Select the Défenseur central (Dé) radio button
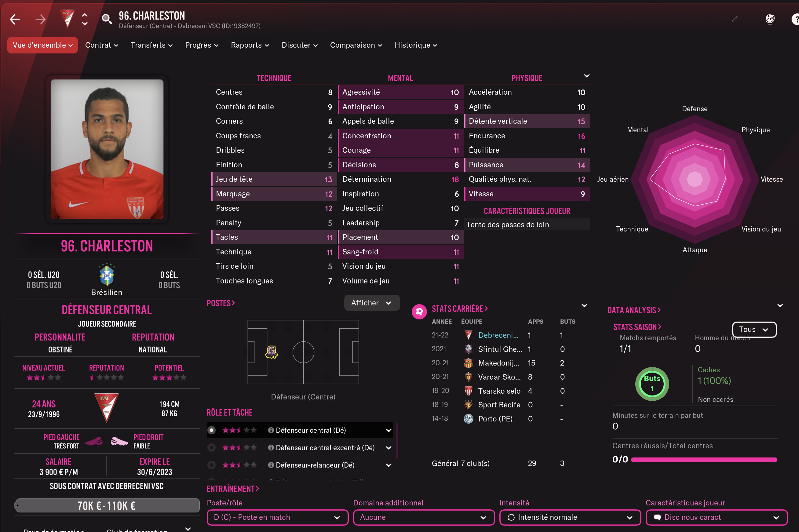Screen dimensions: 799x532 tap(212, 430)
